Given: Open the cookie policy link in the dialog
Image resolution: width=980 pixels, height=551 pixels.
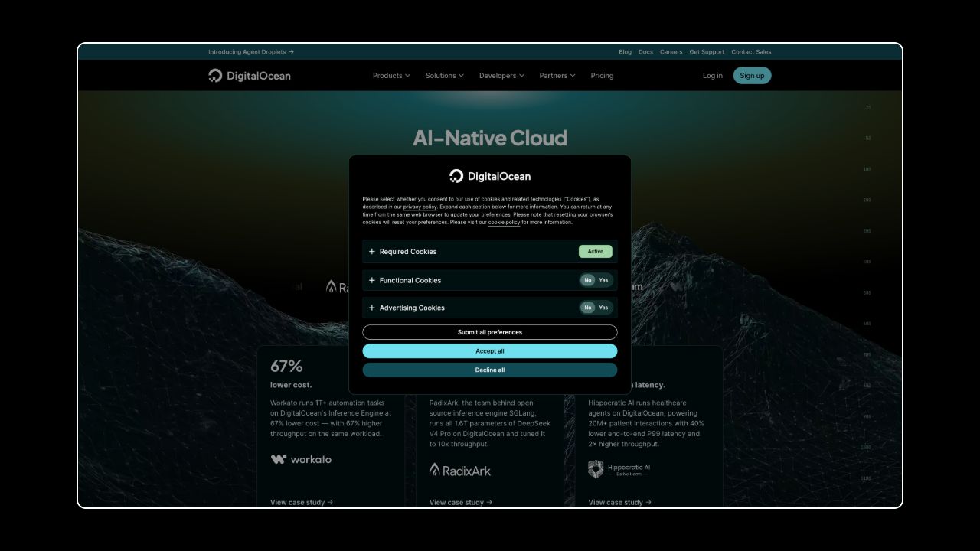Looking at the screenshot, I should click(x=505, y=222).
